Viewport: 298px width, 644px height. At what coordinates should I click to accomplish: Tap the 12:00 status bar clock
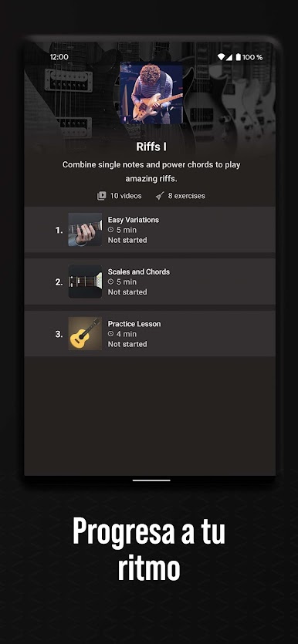pyautogui.click(x=59, y=57)
